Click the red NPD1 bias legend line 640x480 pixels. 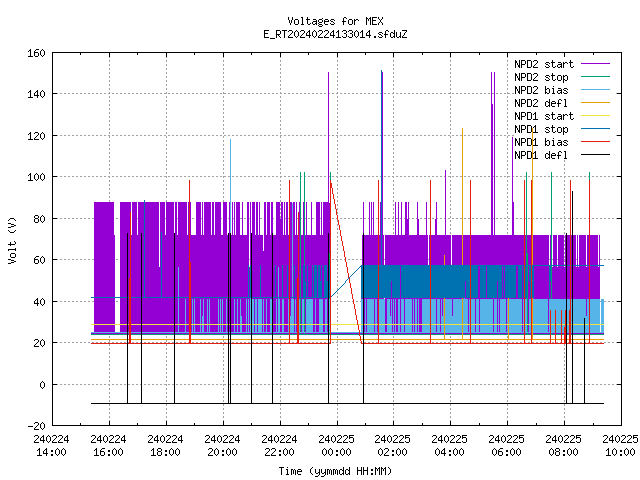[x=595, y=142]
